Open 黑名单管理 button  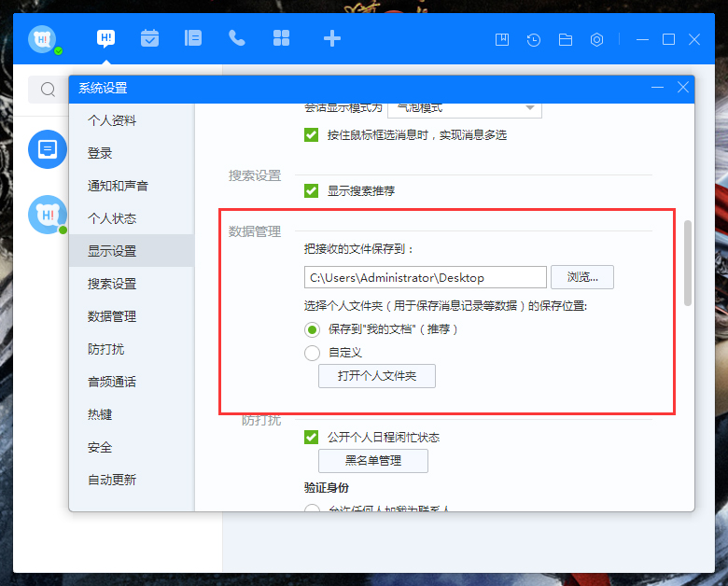coord(372,461)
